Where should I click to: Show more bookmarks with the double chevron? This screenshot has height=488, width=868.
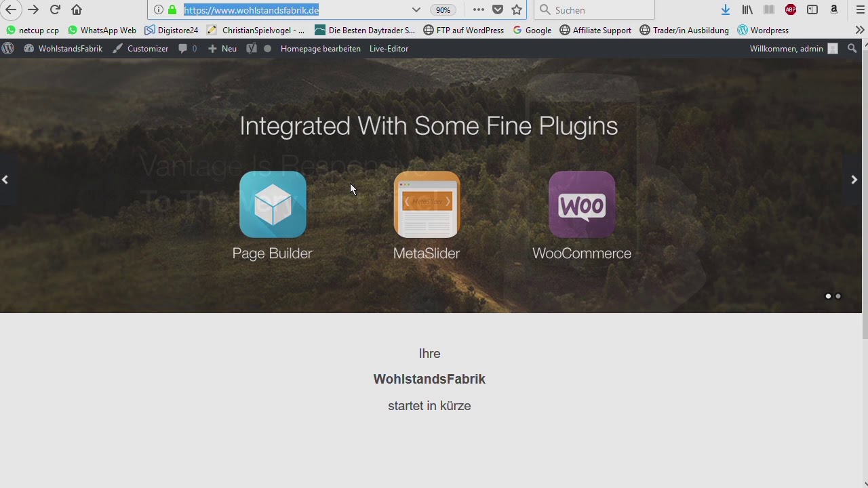(x=860, y=30)
